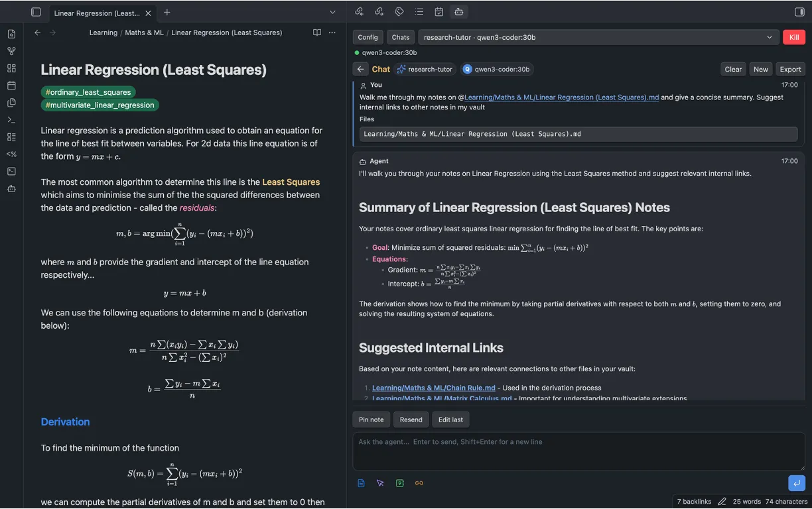Open the calendar-check pane icon
The image size is (812, 509).
[x=439, y=11]
